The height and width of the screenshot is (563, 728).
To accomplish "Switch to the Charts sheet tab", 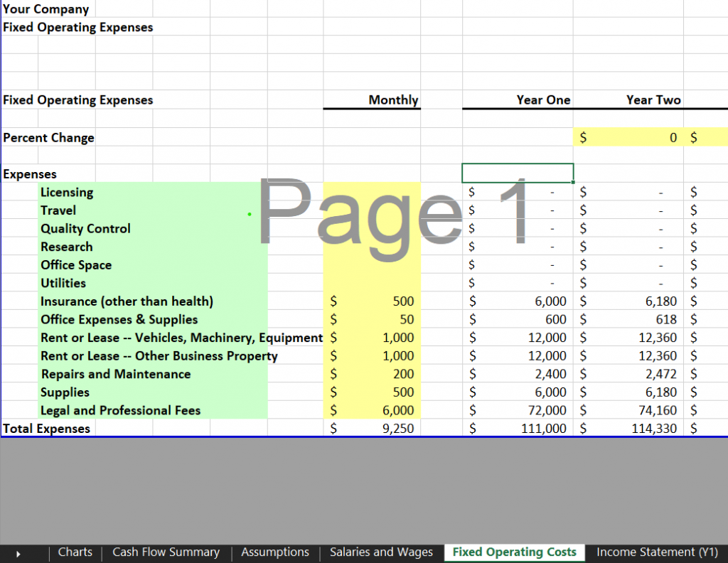I will click(75, 552).
